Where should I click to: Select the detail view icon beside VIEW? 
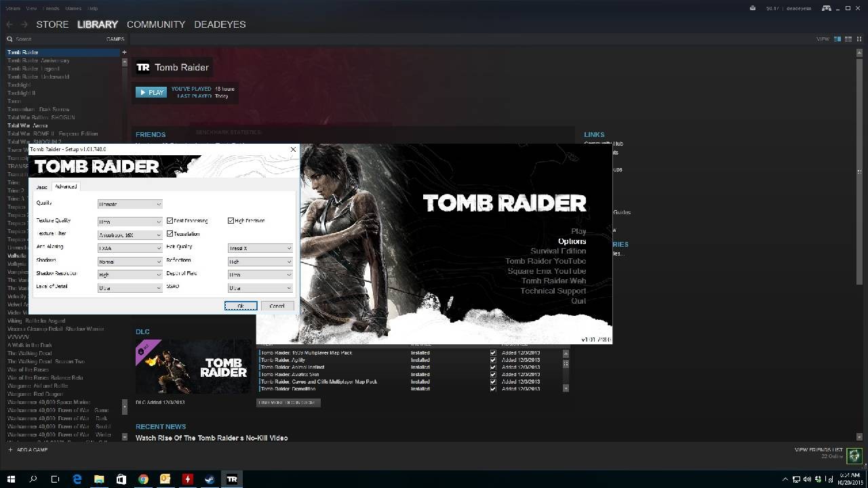click(837, 39)
